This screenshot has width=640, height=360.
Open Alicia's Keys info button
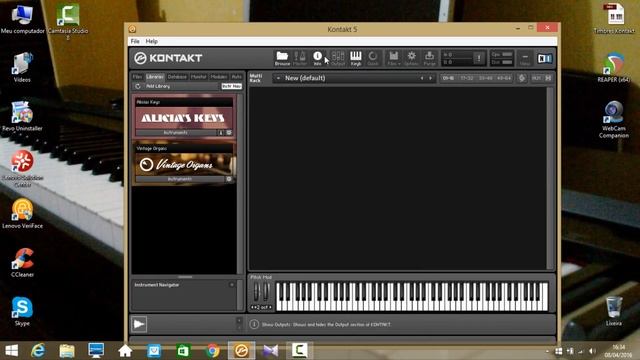click(x=221, y=133)
